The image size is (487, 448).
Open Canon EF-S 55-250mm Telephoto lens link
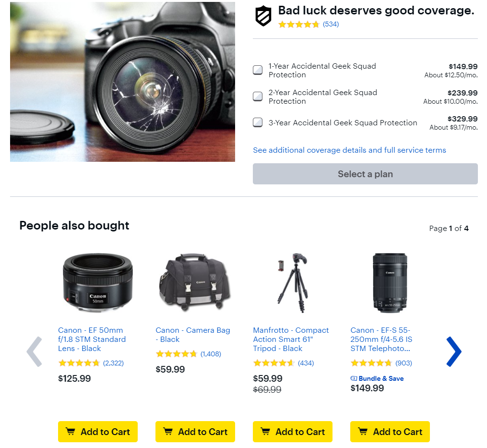381,339
